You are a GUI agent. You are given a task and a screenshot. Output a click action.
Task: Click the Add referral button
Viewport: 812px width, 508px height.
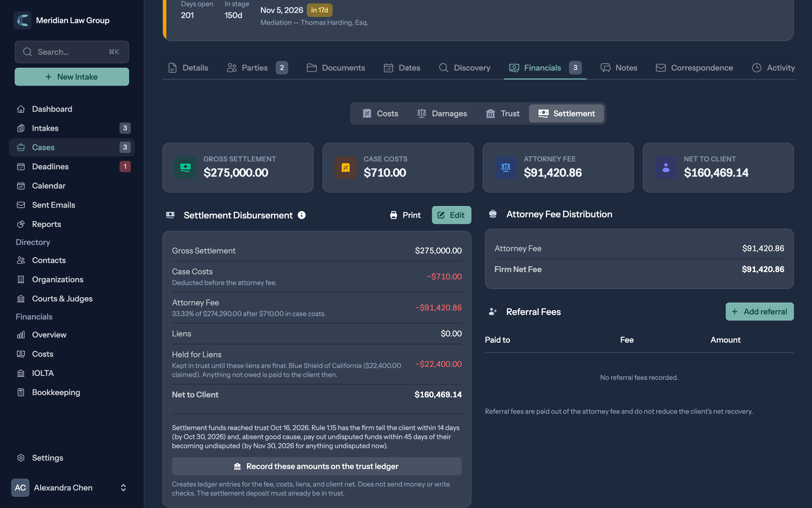[x=760, y=312]
